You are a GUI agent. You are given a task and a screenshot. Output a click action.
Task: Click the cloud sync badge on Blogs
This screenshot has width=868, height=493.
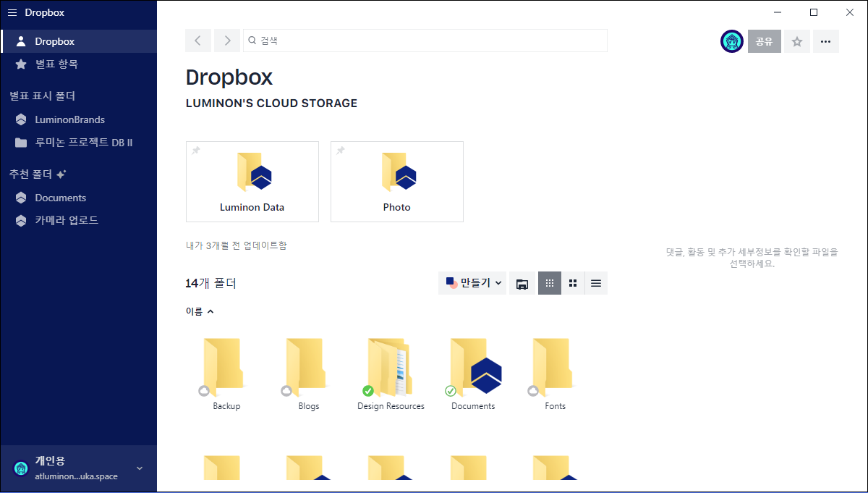pyautogui.click(x=286, y=391)
